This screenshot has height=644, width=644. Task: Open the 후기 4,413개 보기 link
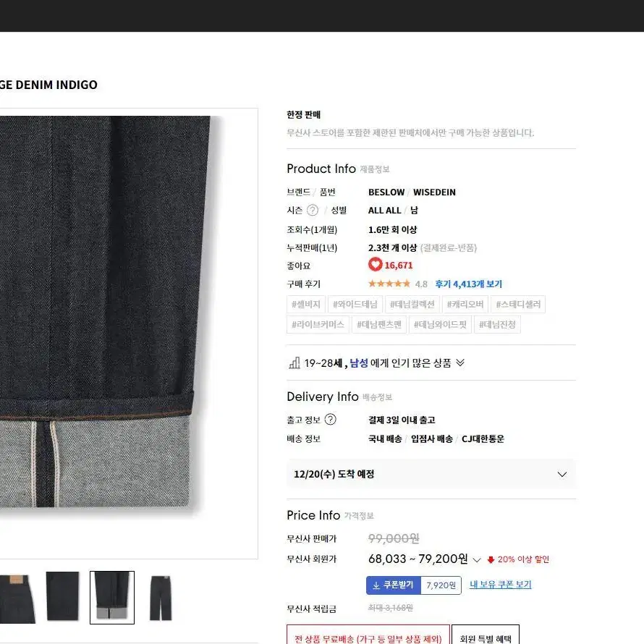[469, 284]
